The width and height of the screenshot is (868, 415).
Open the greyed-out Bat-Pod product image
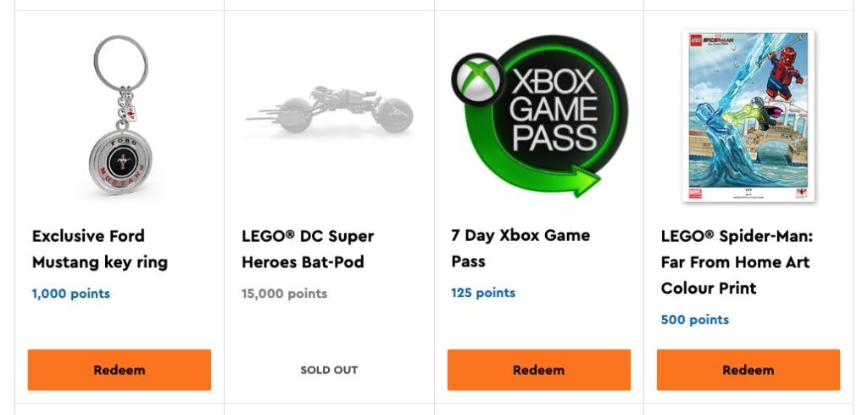click(x=329, y=110)
